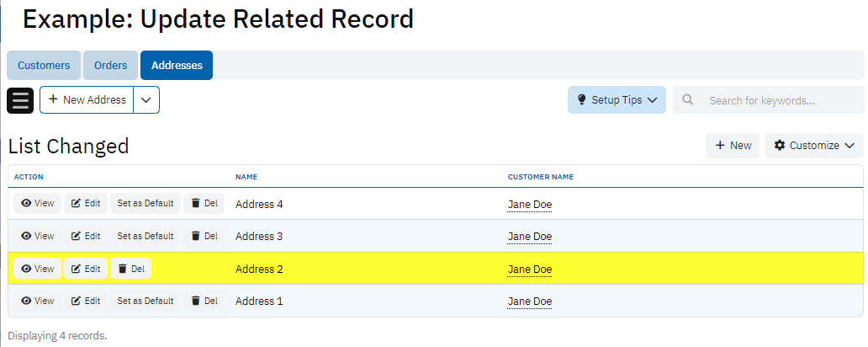
Task: Open the Customize dropdown menu
Action: point(814,146)
